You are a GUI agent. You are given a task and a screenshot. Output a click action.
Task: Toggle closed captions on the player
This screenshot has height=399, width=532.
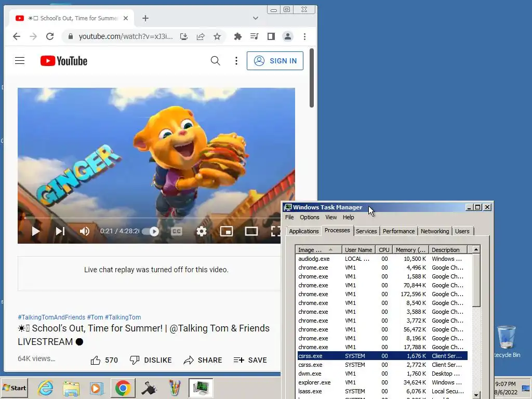177,231
